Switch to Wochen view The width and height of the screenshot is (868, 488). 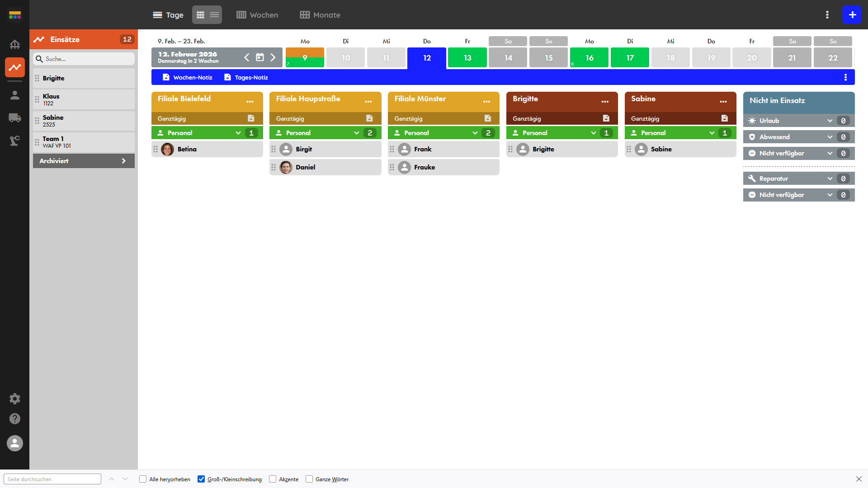257,15
